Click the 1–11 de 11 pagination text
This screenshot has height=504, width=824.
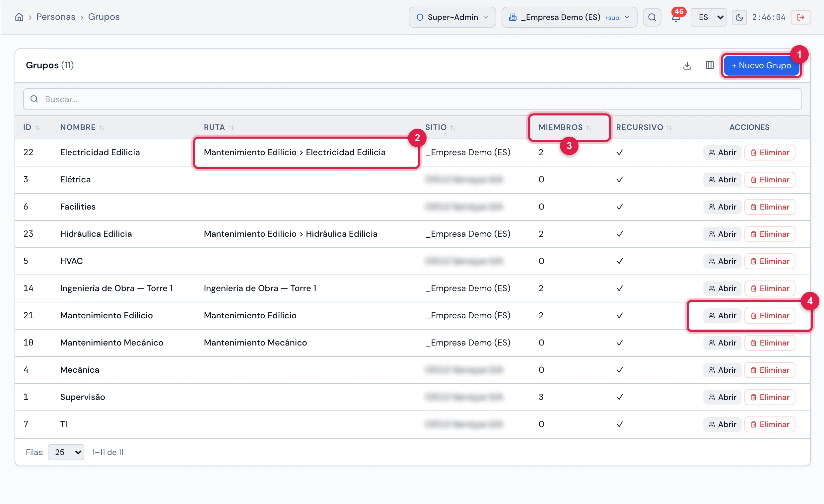coord(108,452)
